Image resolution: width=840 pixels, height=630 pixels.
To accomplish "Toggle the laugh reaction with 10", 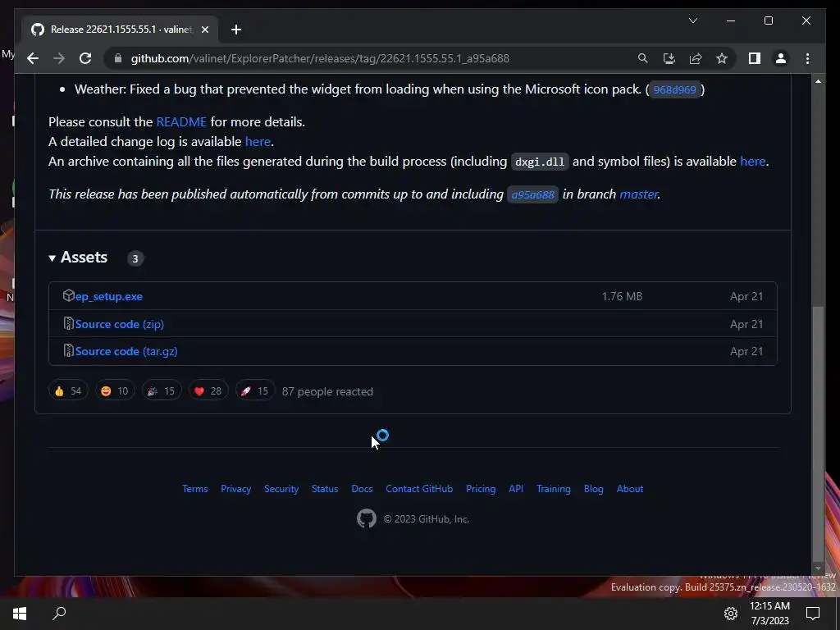I will pyautogui.click(x=115, y=391).
